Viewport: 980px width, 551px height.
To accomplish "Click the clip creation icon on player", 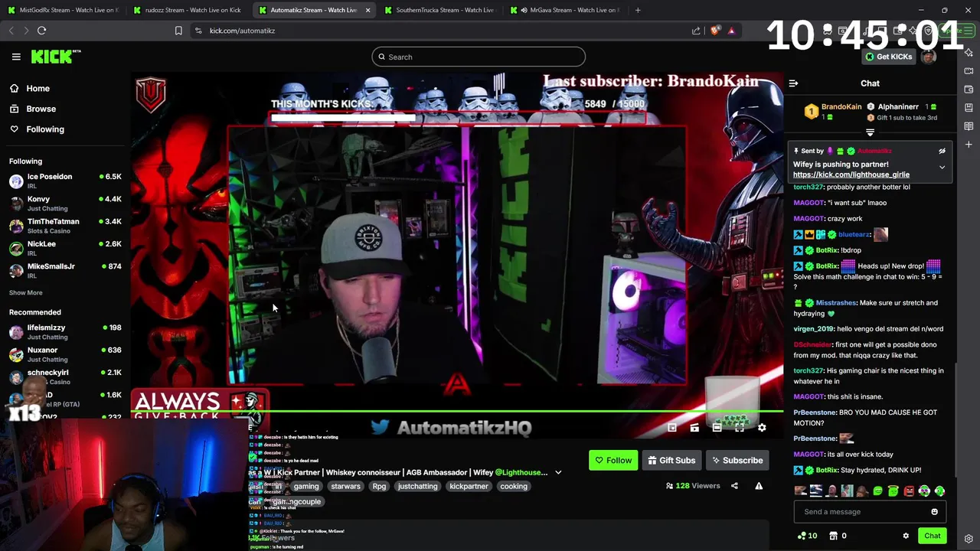I will click(x=694, y=428).
